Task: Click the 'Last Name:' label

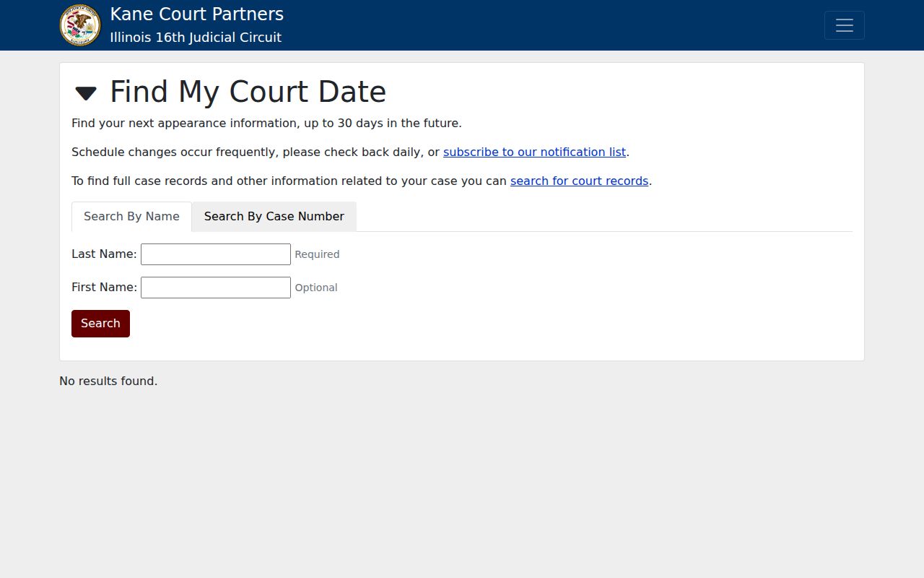Action: (x=104, y=254)
